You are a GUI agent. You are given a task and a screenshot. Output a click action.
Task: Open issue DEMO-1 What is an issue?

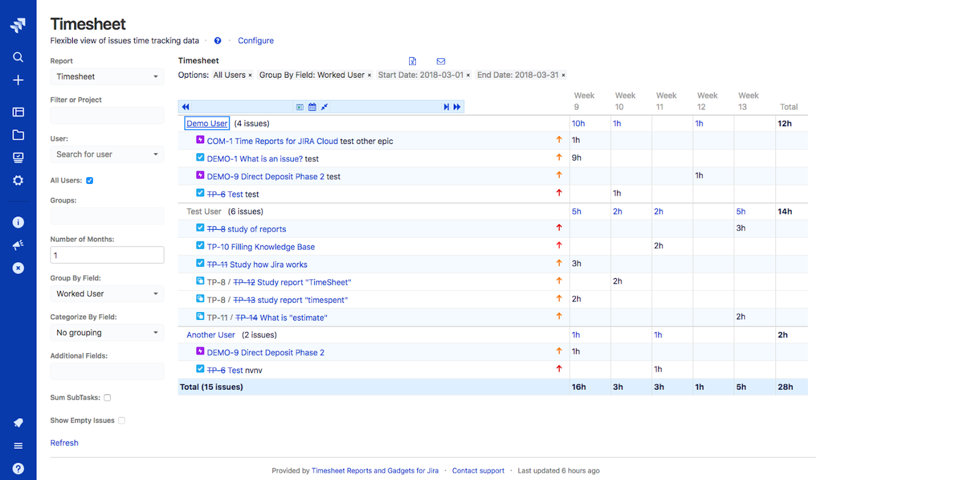255,159
